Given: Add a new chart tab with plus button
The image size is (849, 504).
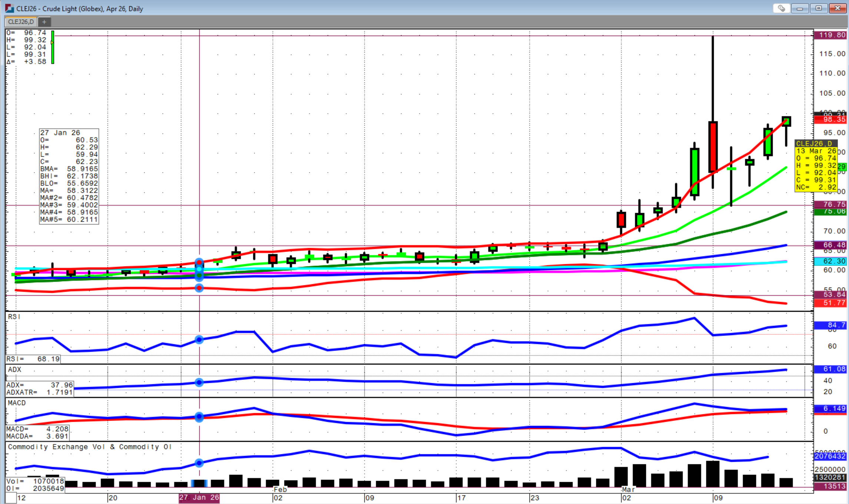Looking at the screenshot, I should pyautogui.click(x=44, y=22).
